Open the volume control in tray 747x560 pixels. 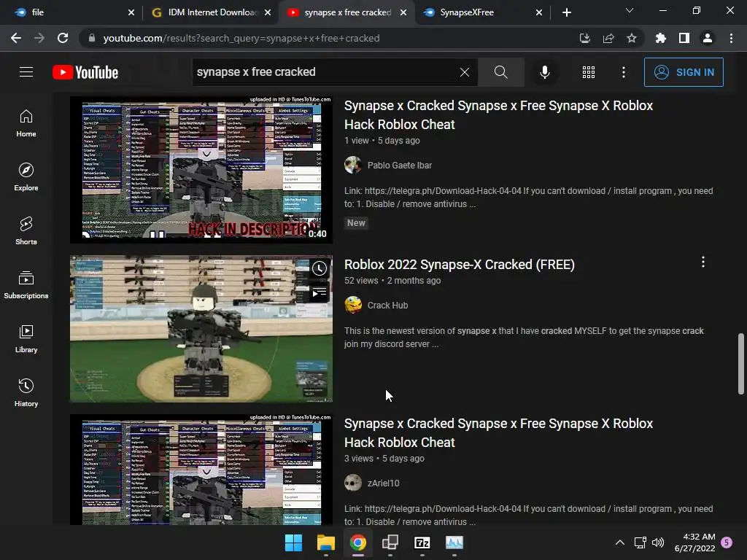pos(658,542)
